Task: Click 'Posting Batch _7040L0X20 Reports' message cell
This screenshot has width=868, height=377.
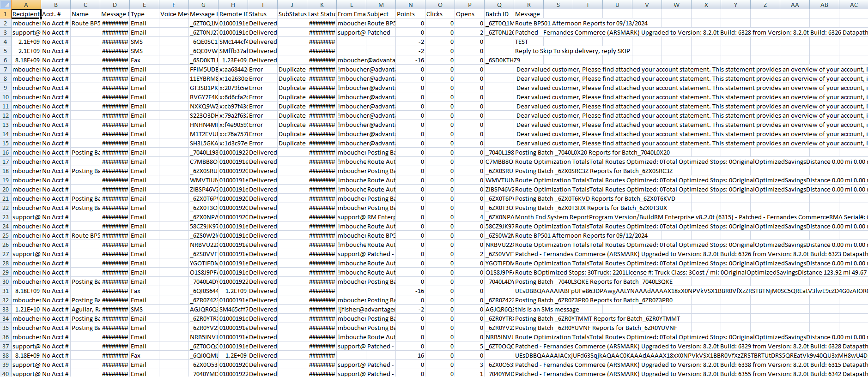Action: point(592,152)
